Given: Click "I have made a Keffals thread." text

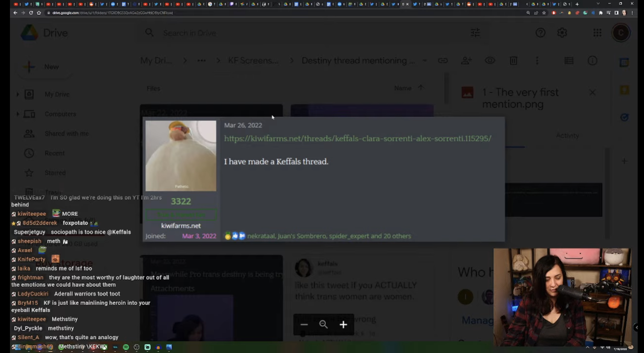Looking at the screenshot, I should pos(276,161).
